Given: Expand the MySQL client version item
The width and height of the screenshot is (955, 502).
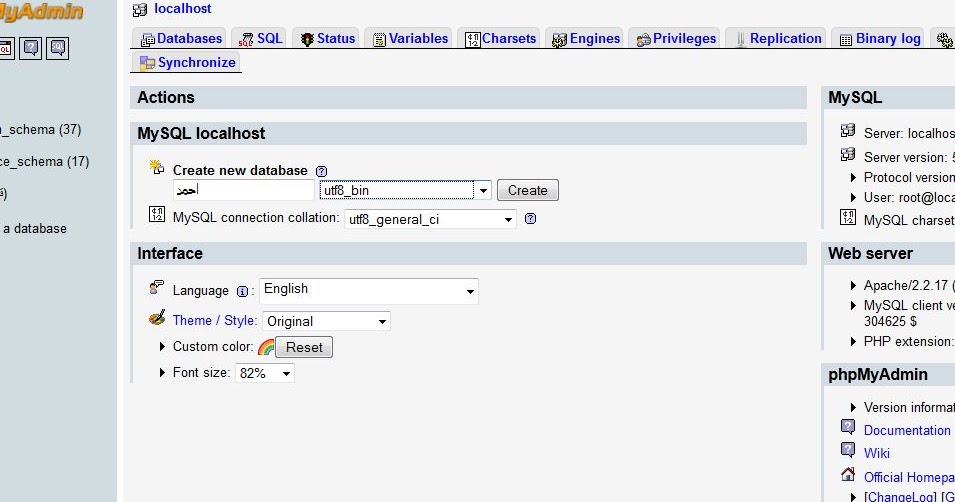Looking at the screenshot, I should click(x=853, y=305).
